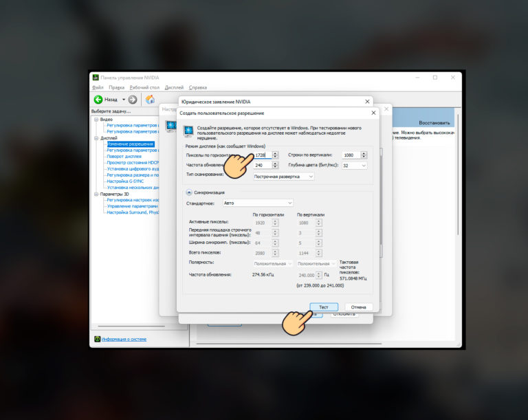Select Просмотр состояния HDCP item

(133, 163)
